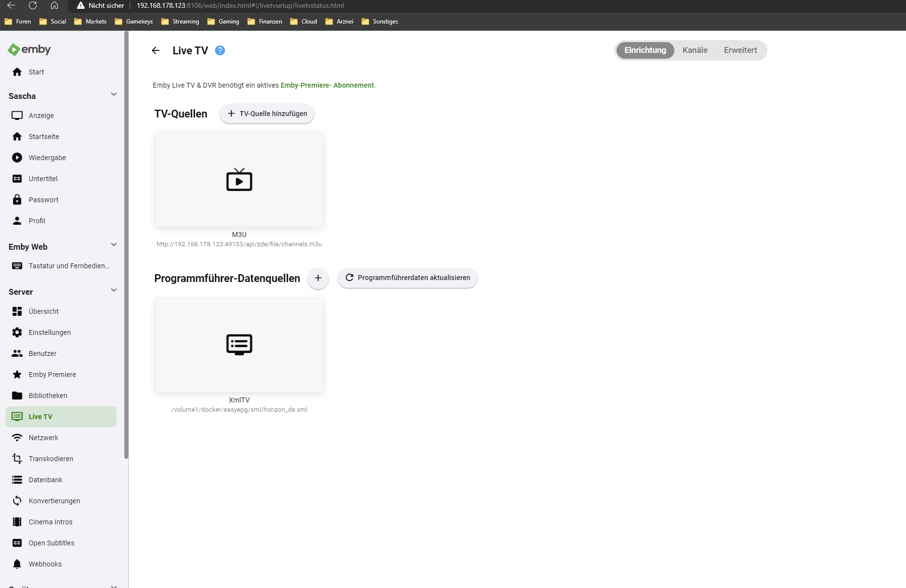The height and width of the screenshot is (588, 906).
Task: Open Gamekeys bookmarks folder
Action: point(134,22)
